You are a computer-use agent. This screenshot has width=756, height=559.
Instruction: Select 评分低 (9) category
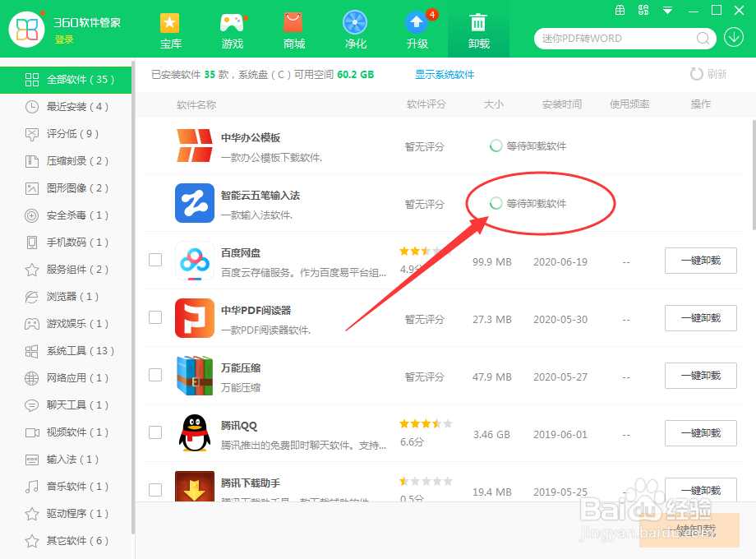[x=66, y=134]
